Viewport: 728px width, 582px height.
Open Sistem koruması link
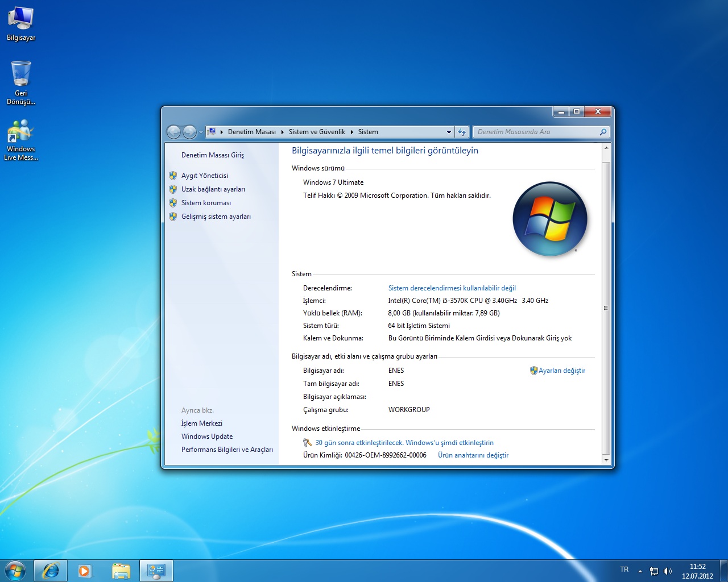point(206,203)
